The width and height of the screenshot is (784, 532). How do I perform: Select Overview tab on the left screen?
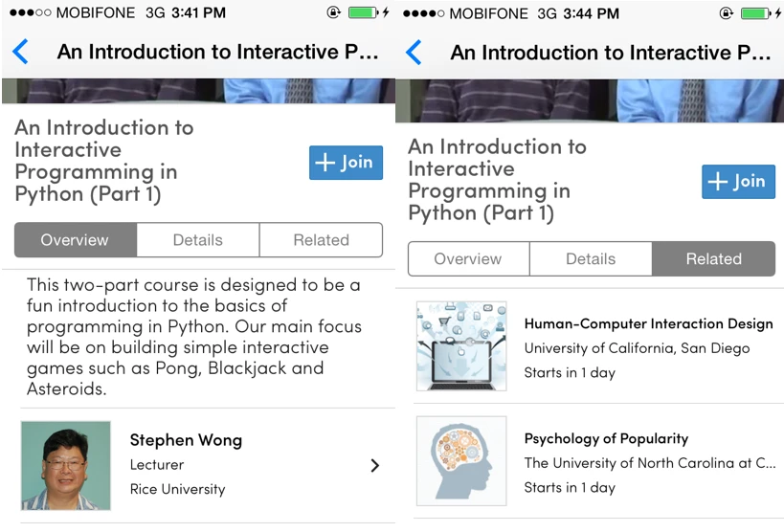[x=75, y=240]
